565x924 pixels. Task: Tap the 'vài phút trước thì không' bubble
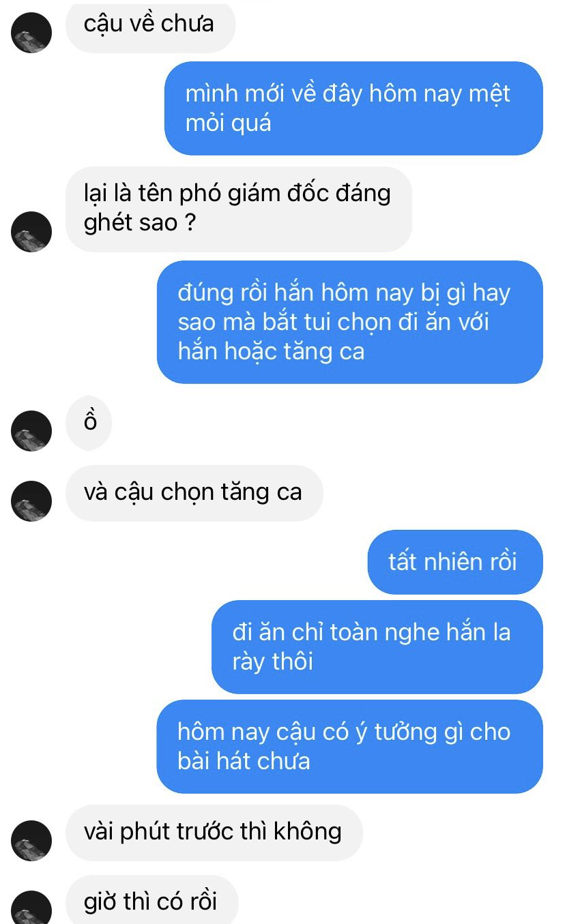tap(214, 833)
